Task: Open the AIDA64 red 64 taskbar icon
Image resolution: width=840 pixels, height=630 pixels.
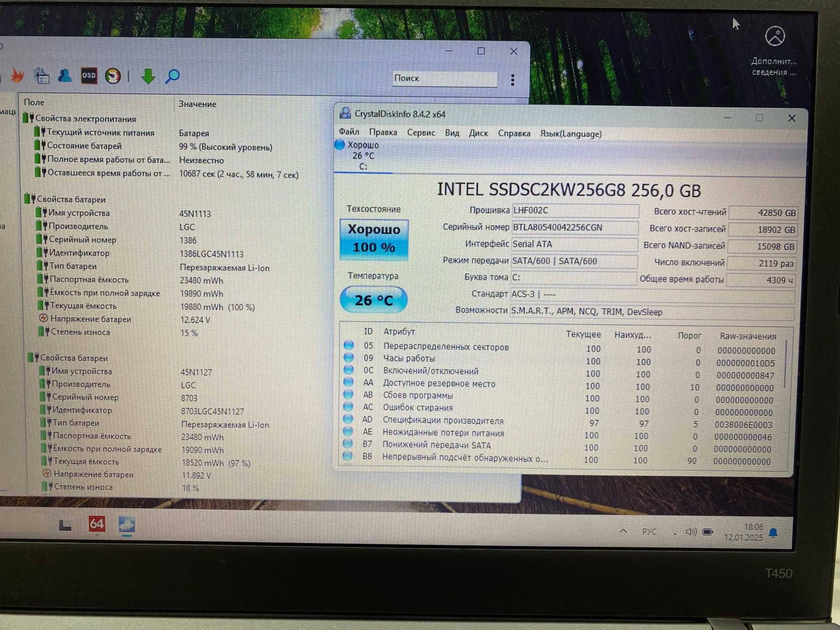Action: (x=97, y=524)
